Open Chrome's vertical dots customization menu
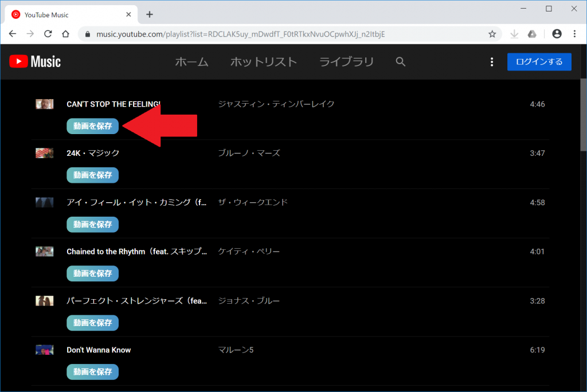 (575, 34)
